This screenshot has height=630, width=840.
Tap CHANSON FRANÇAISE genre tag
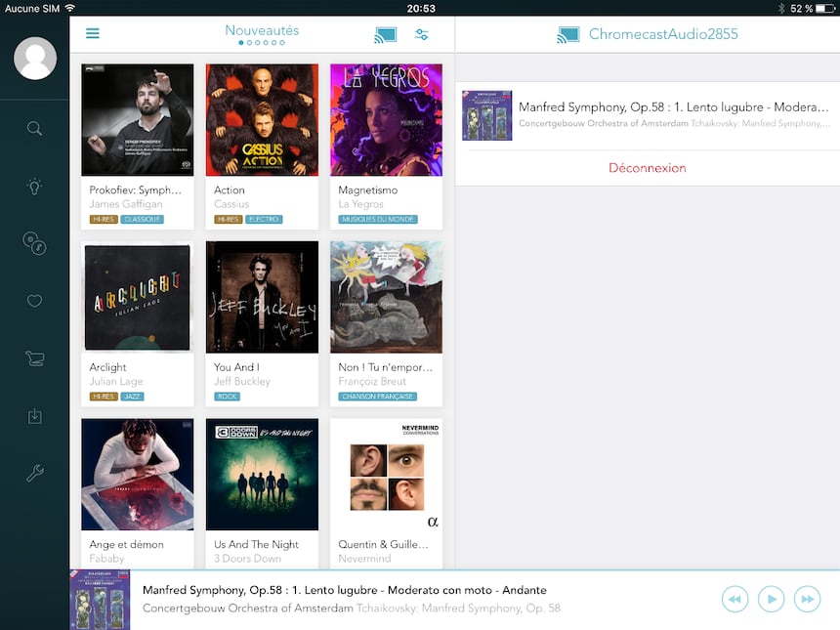click(x=378, y=397)
